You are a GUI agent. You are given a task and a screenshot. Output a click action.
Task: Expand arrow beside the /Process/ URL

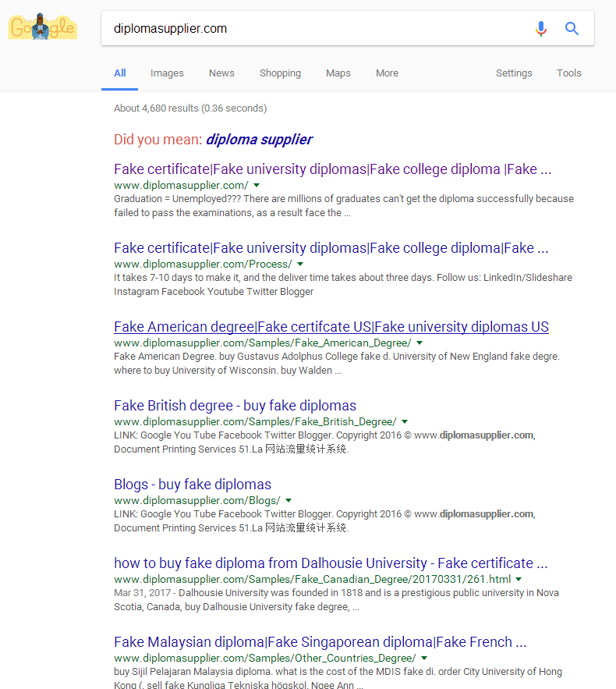(x=300, y=264)
